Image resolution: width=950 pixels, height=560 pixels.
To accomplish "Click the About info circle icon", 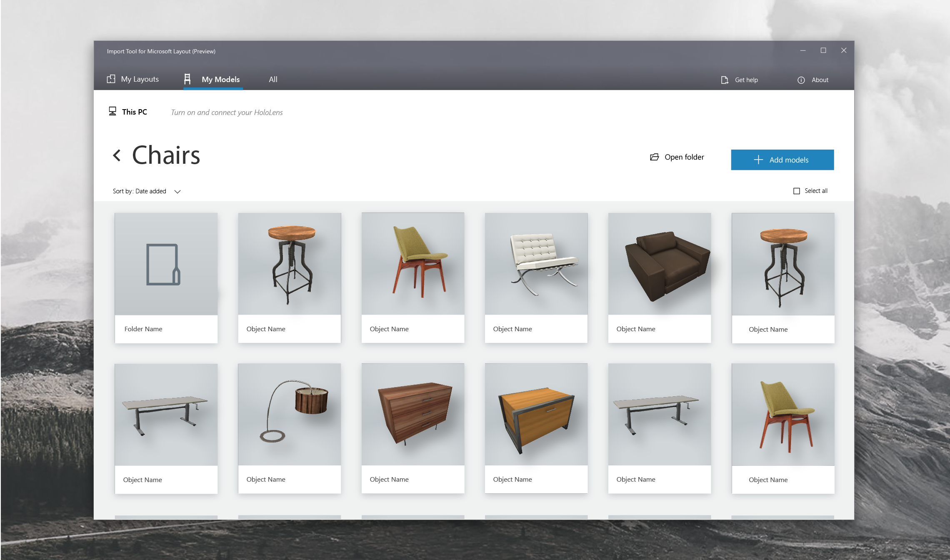I will (x=801, y=80).
